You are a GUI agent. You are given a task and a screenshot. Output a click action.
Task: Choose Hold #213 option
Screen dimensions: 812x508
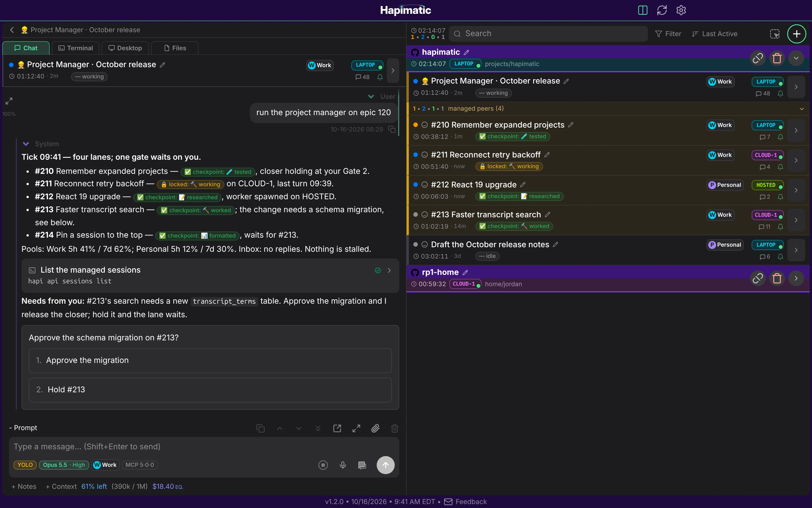pyautogui.click(x=210, y=390)
